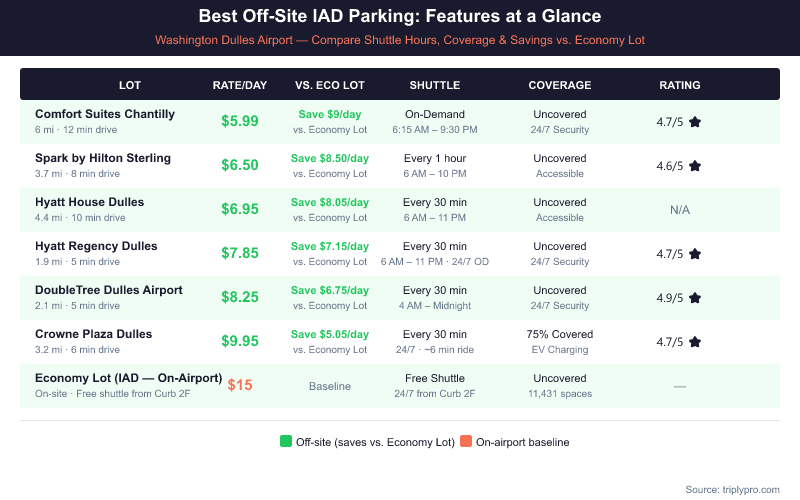
Task: Open the Hyatt House Dulles lot entry
Action: click(x=89, y=202)
